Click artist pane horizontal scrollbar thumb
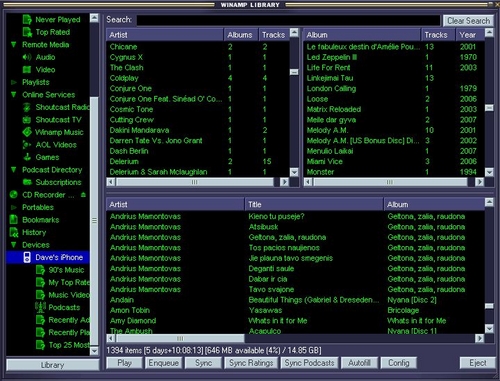The height and width of the screenshot is (381, 500). [194, 182]
